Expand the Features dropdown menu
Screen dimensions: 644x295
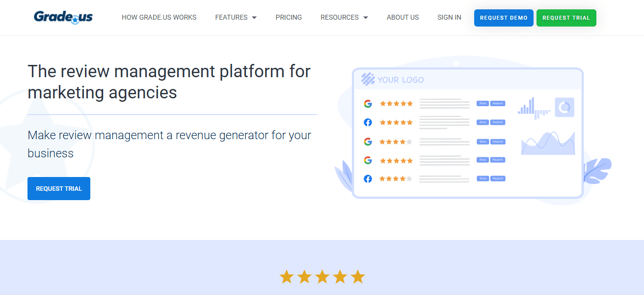[236, 17]
